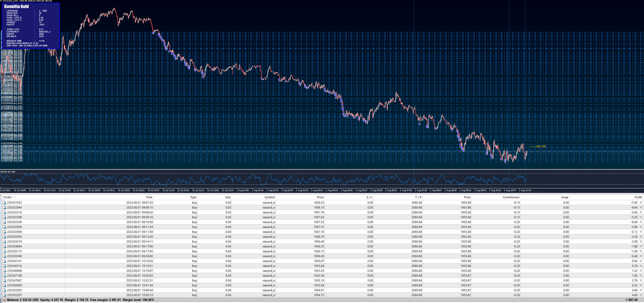Sort trades by the Swap column header
This screenshot has height=303, width=644.
click(565, 197)
